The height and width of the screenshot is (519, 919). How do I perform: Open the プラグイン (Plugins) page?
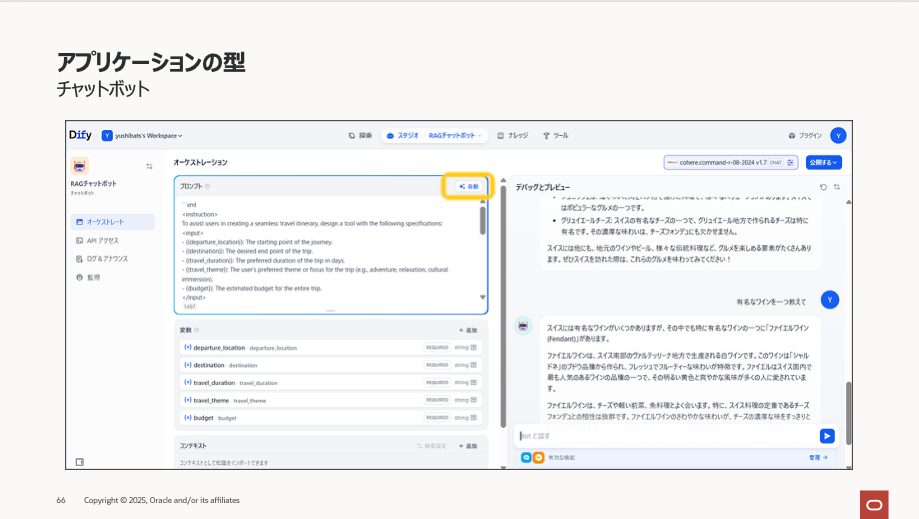[805, 135]
